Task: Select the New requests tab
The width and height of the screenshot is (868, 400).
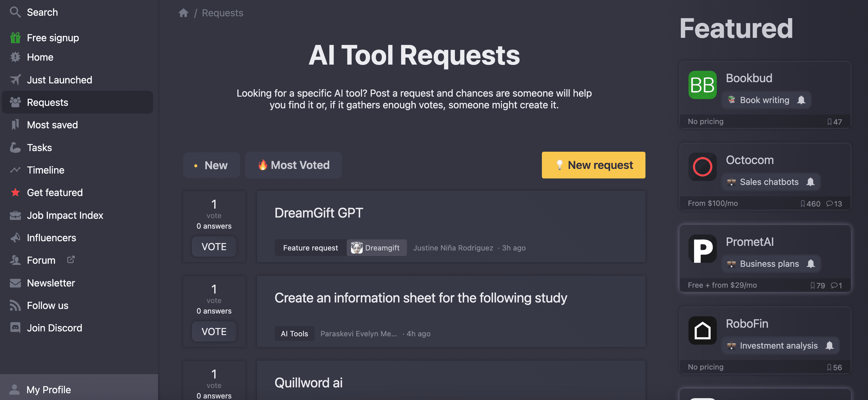Action: [x=211, y=165]
